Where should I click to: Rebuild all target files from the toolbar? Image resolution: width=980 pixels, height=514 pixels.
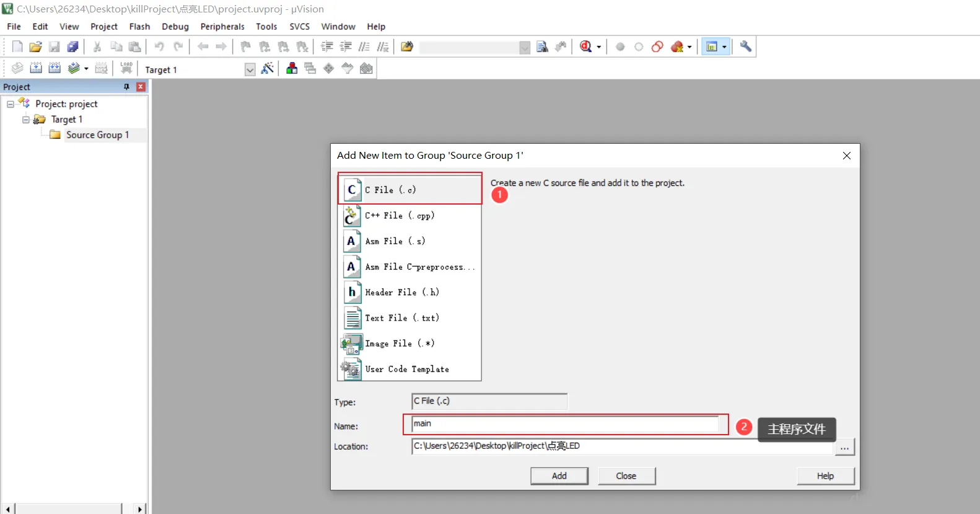click(x=55, y=68)
